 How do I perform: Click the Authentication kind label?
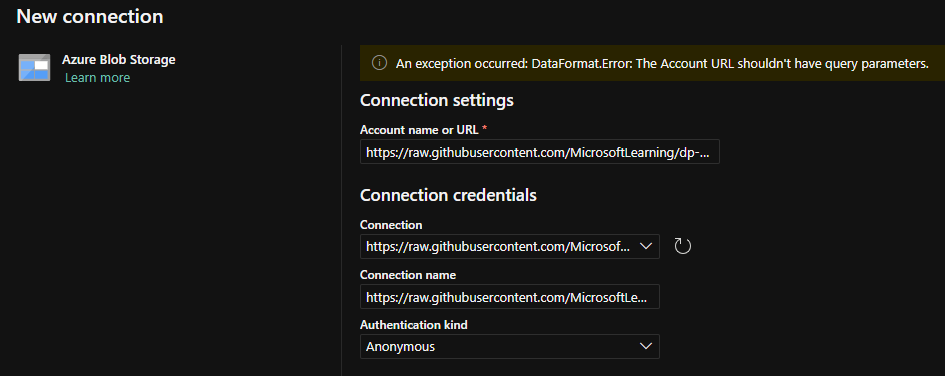click(414, 325)
